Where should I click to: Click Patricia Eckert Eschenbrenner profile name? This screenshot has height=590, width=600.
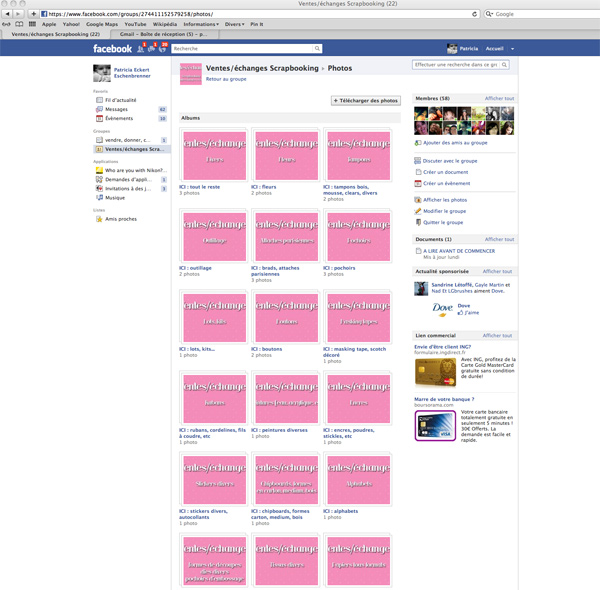tap(132, 73)
